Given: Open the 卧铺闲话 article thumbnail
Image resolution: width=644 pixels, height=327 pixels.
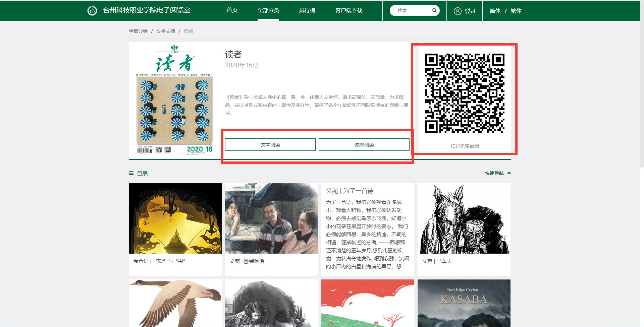Looking at the screenshot, I should tap(271, 218).
